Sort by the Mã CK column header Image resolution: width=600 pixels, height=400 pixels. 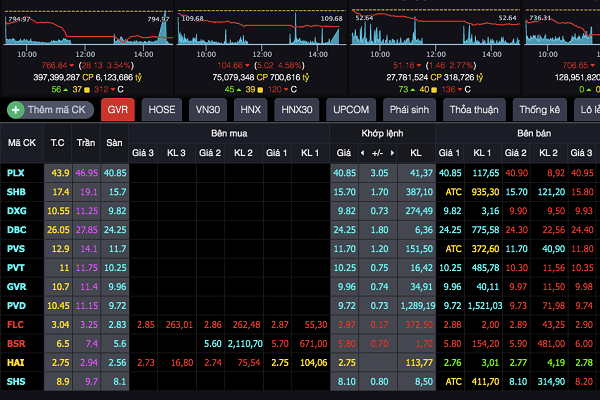(x=21, y=143)
